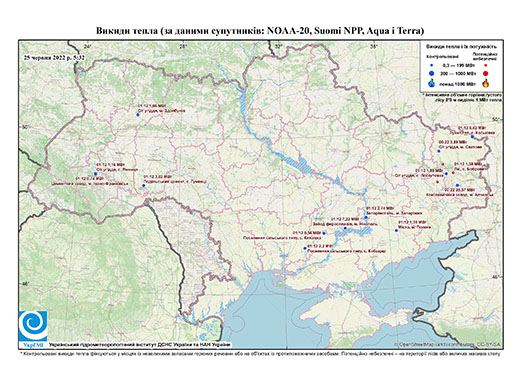Click the 3.82 MW blue marker label
The width and height of the screenshot is (520, 368).
pyautogui.click(x=157, y=176)
